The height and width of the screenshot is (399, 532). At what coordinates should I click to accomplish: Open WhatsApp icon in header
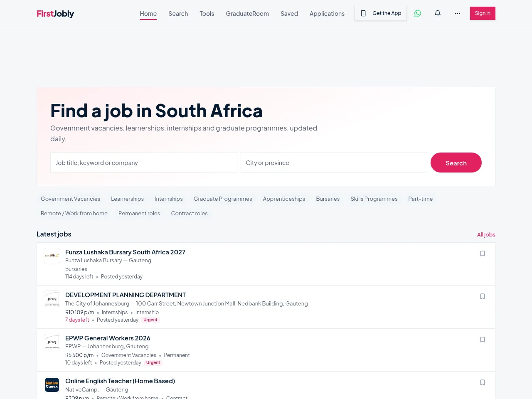[x=418, y=13]
